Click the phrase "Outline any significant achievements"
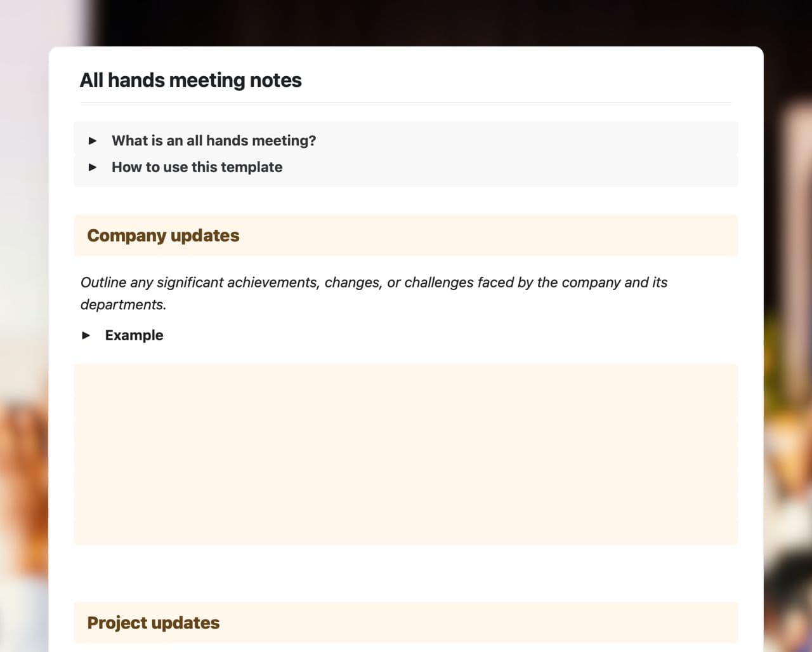This screenshot has height=652, width=812. (199, 282)
